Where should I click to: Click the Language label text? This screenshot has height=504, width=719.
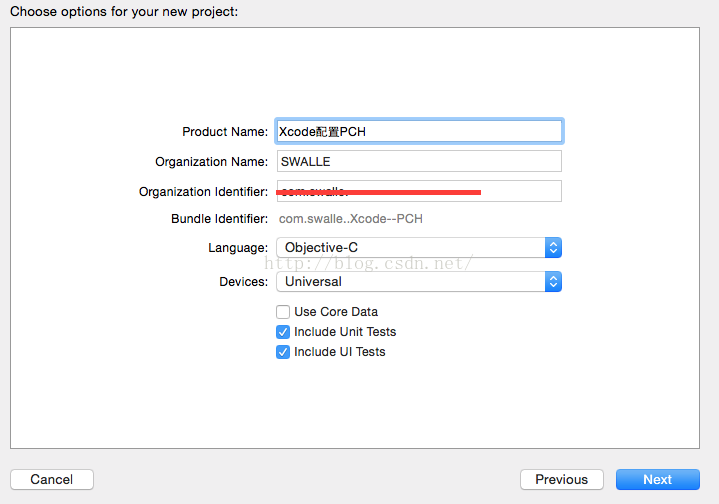238,248
